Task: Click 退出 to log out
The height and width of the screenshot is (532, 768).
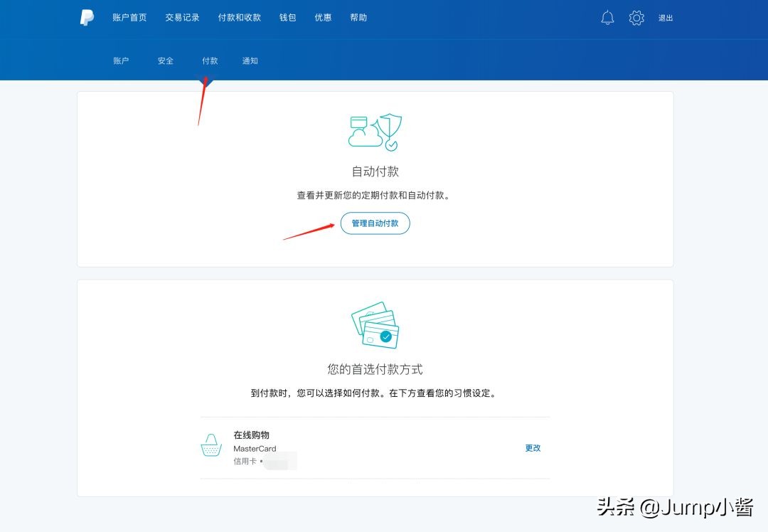Action: click(666, 18)
